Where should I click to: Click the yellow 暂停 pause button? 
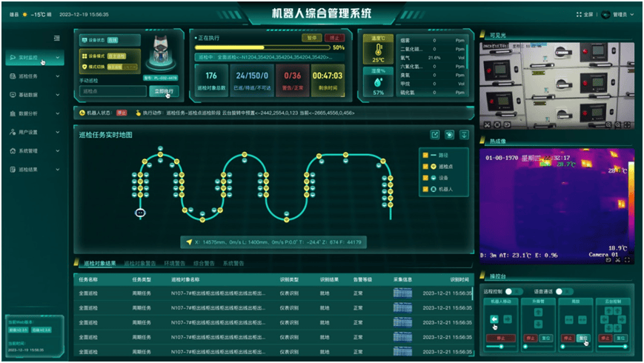[x=312, y=38]
